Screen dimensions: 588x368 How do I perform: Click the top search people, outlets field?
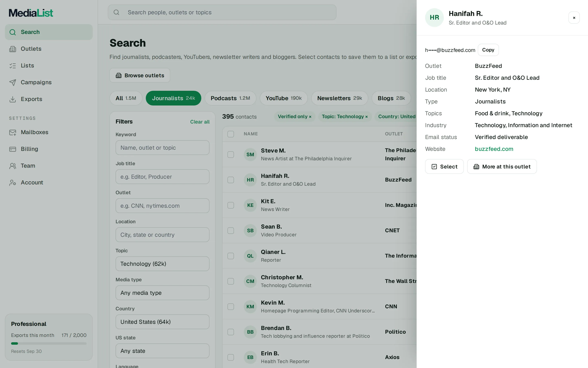(222, 12)
